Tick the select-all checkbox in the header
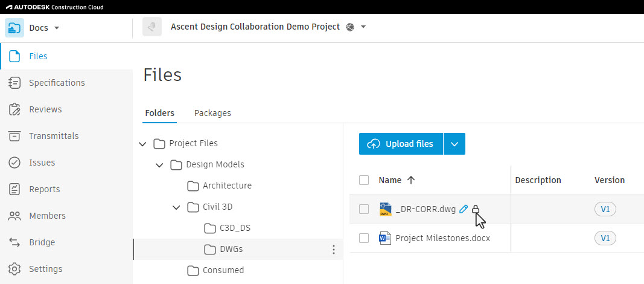644x284 pixels. [364, 180]
